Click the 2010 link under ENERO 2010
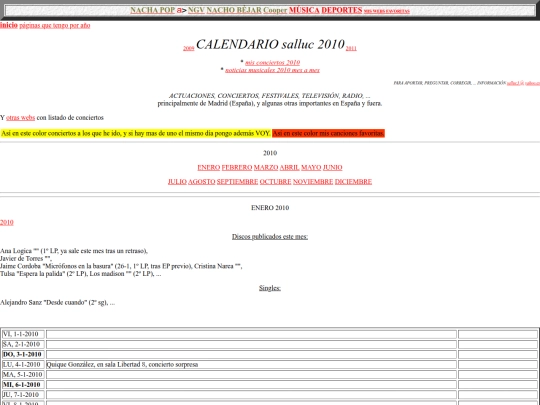This screenshot has height=405, width=540. [x=7, y=222]
